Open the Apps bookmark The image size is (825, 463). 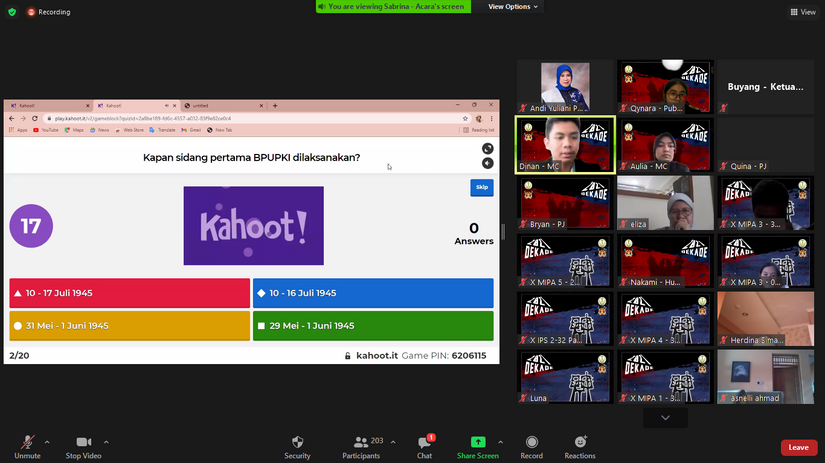point(18,130)
